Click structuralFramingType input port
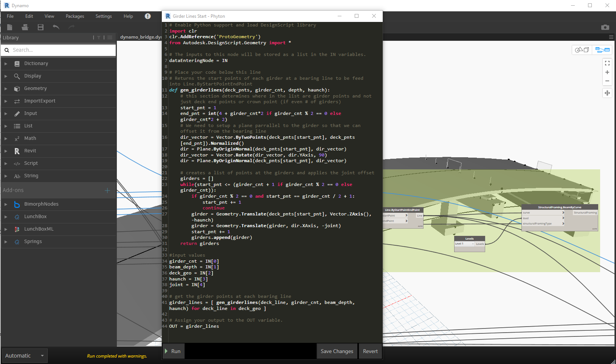This screenshot has height=364, width=616. (x=543, y=224)
